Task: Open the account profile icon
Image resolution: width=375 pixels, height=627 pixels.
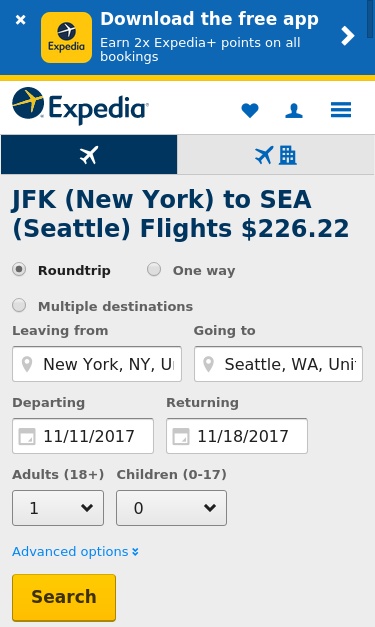Action: point(294,110)
